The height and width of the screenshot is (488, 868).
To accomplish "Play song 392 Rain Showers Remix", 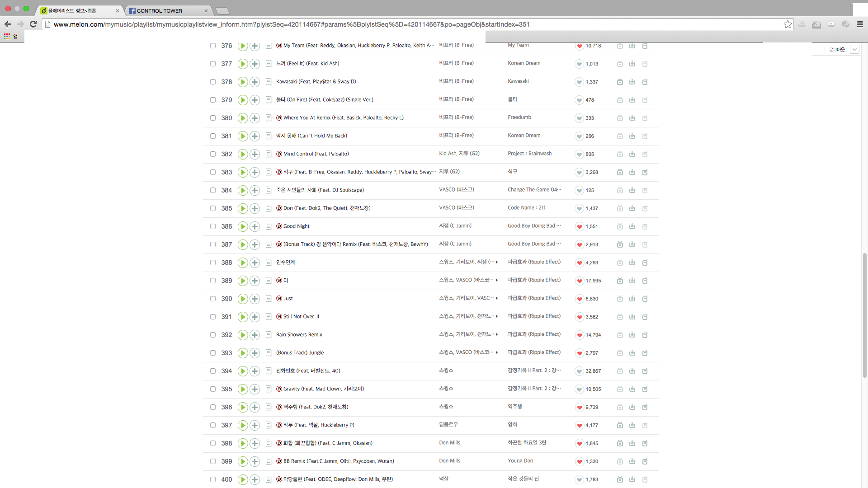I will [243, 335].
